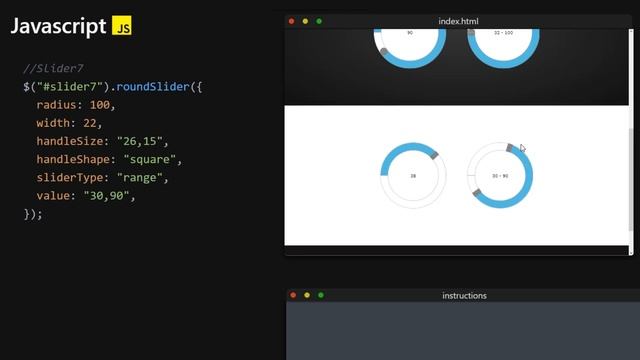This screenshot has width=640, height=360.
Task: Click the 90 value in the top-left slider
Action: (410, 32)
